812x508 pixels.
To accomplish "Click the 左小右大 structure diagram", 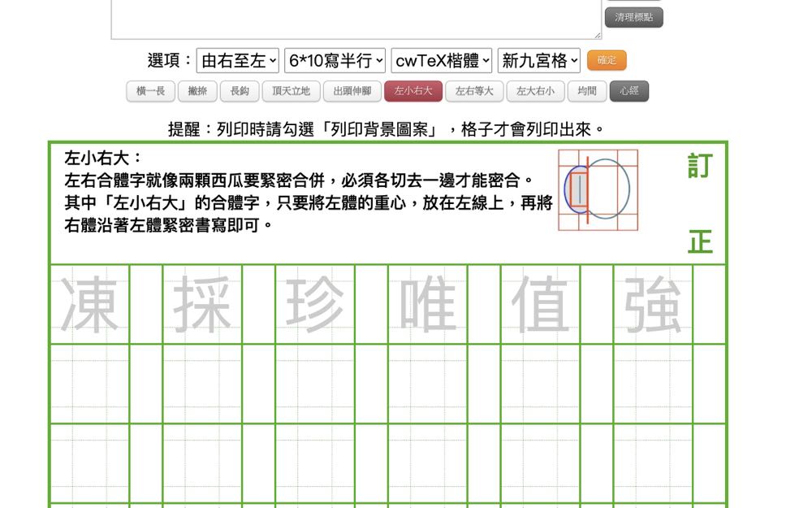I will (598, 189).
